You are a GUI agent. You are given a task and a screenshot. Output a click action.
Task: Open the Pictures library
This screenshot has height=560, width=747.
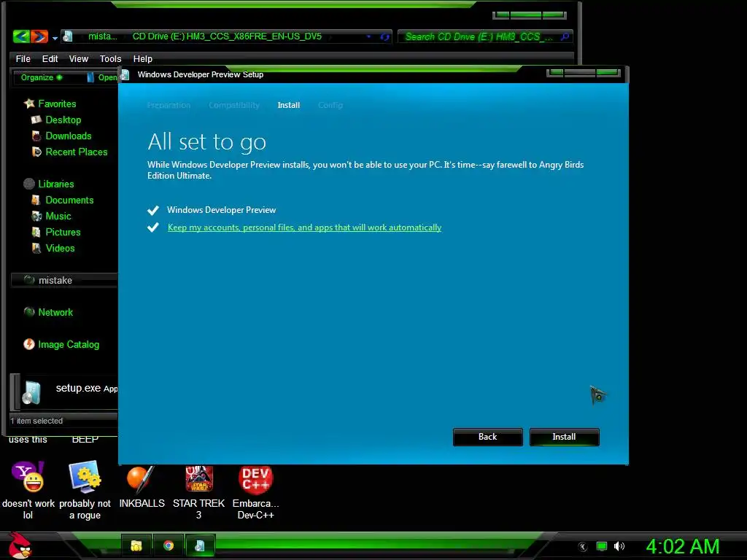63,232
